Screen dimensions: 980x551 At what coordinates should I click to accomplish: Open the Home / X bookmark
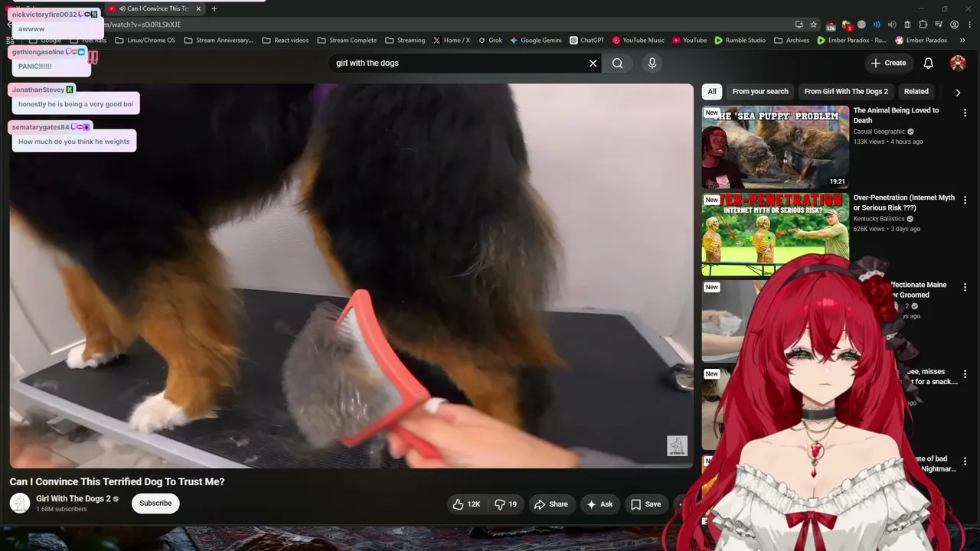pos(452,41)
